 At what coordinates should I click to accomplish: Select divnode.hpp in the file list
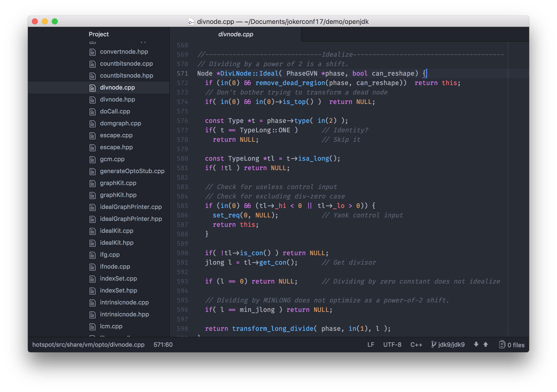point(117,99)
